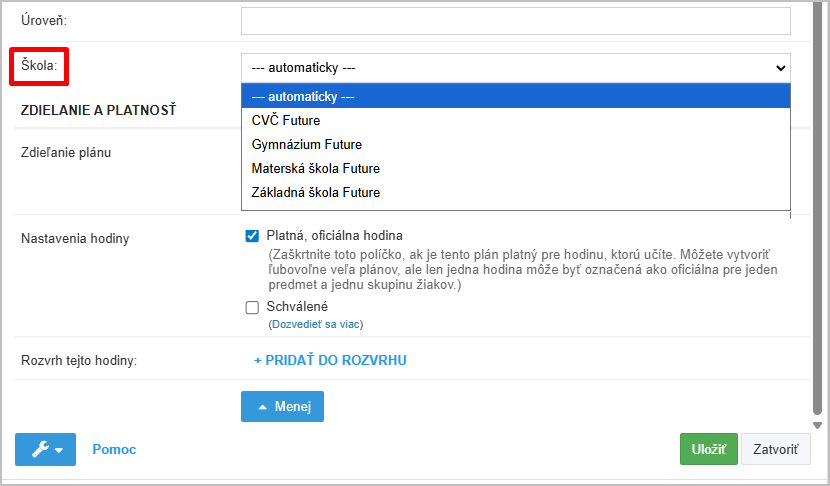Follow the Dozvedieť sa viac link
The image size is (830, 486).
[x=315, y=324]
